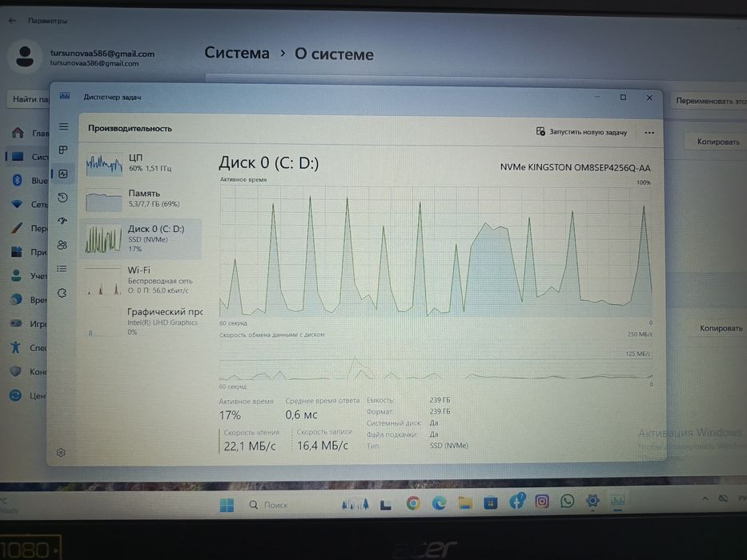The image size is (747, 560).
Task: Open Accessibility item in Settings sidebar
Action: tap(30, 347)
